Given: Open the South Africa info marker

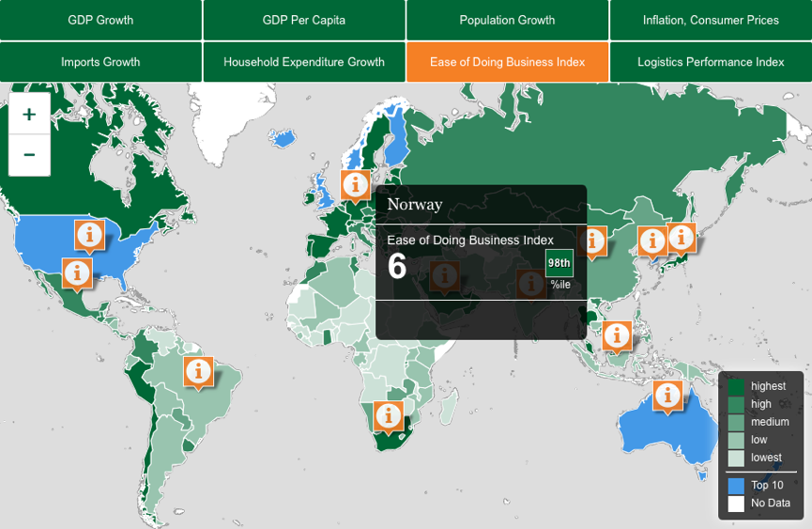Looking at the screenshot, I should point(388,414).
